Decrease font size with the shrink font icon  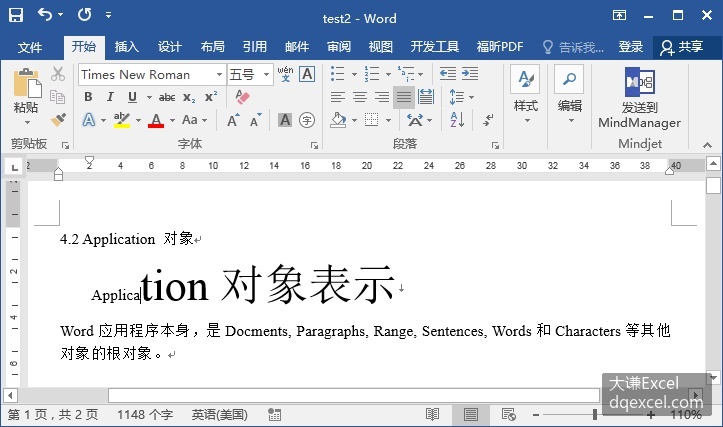(x=255, y=120)
